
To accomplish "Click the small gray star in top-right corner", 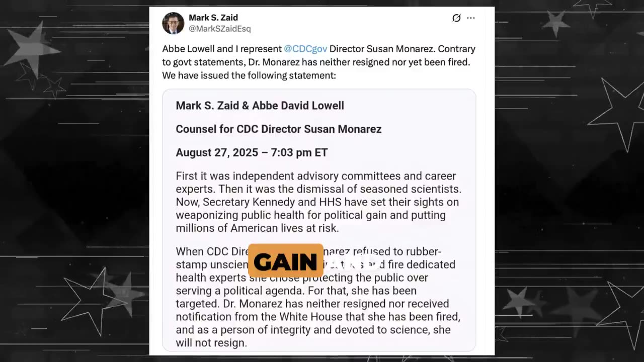I will 556,23.
